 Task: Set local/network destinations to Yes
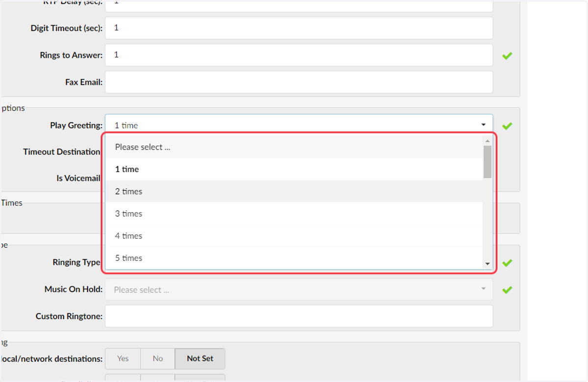(123, 358)
